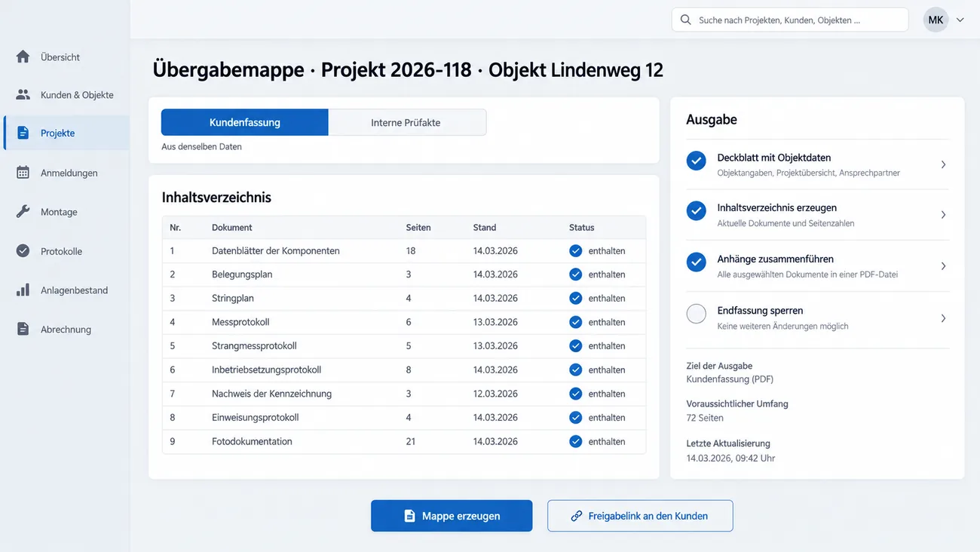Toggle the Inhaltsverzeichnis erzeugen checkmark

coord(697,211)
